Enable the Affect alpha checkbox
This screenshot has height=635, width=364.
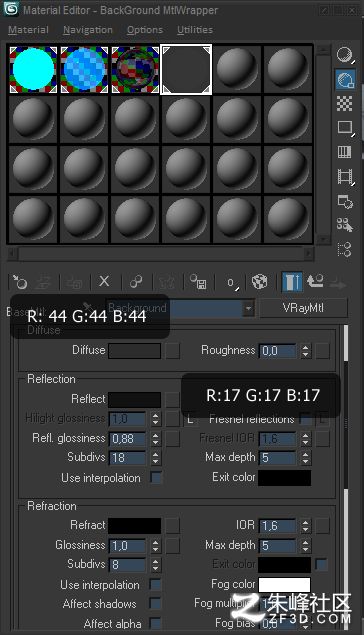[155, 623]
